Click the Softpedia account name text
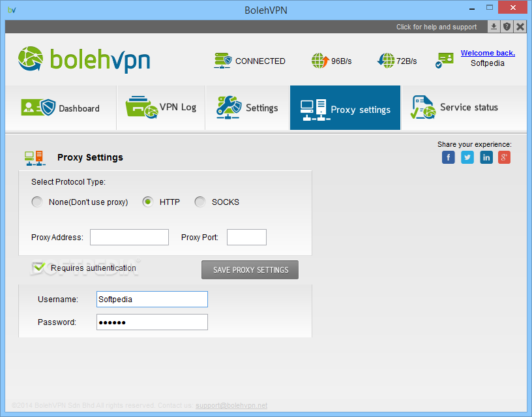 (x=487, y=63)
